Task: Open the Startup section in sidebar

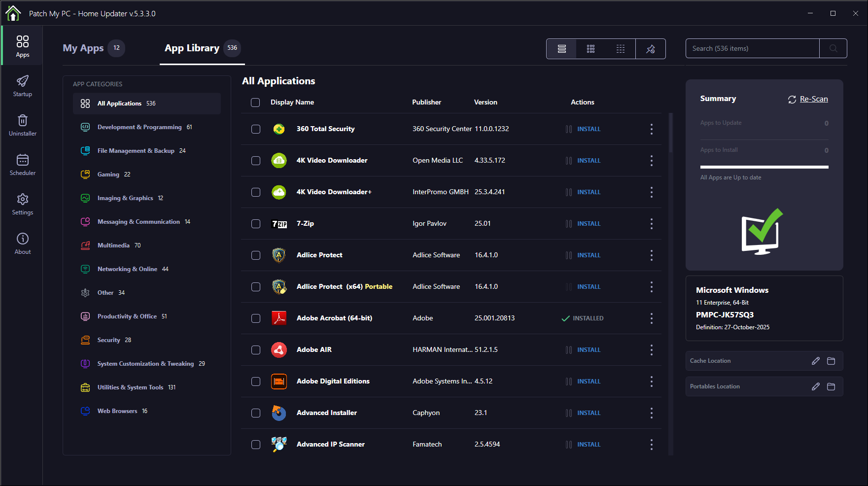Action: (22, 86)
